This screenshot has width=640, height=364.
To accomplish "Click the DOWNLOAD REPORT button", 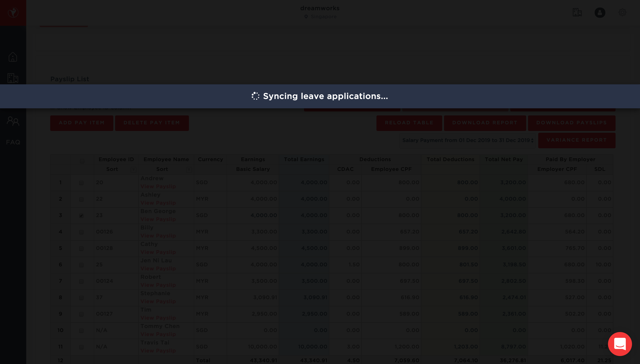I will click(x=485, y=123).
